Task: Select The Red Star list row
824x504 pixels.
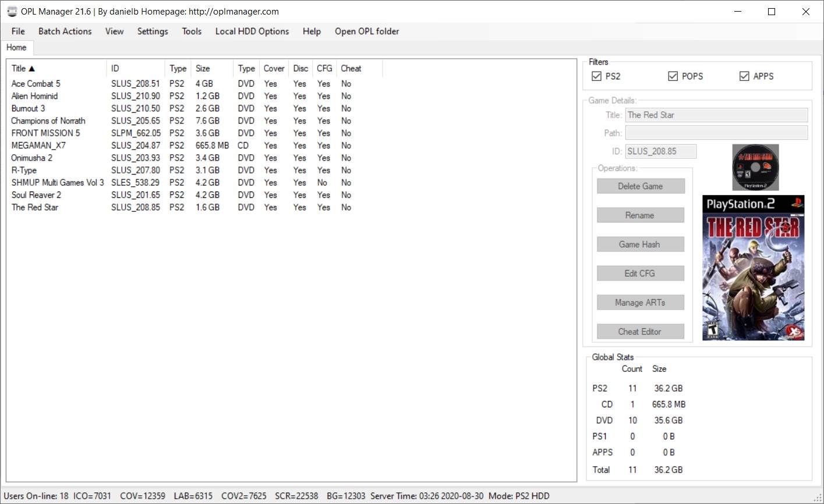Action: [194, 207]
